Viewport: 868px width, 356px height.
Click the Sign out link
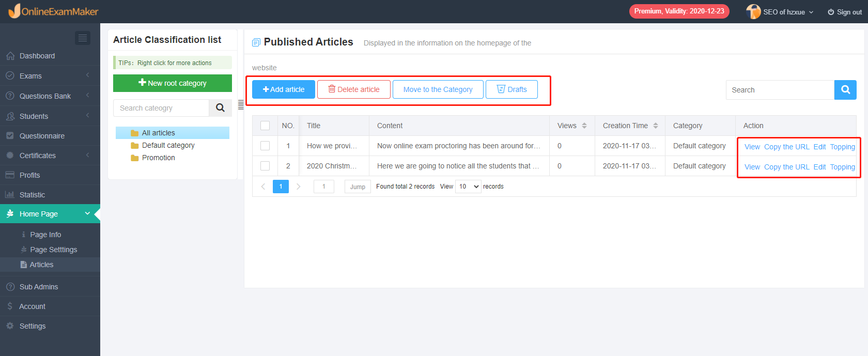tap(845, 12)
